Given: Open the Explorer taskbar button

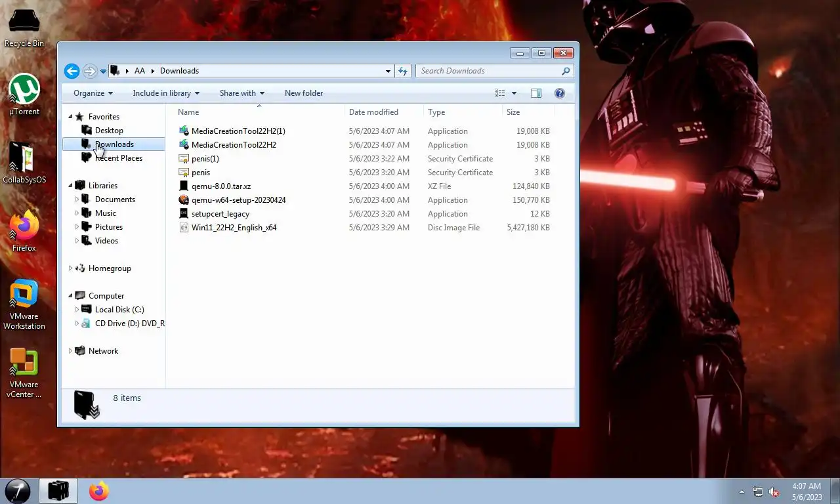Looking at the screenshot, I should pos(58,491).
